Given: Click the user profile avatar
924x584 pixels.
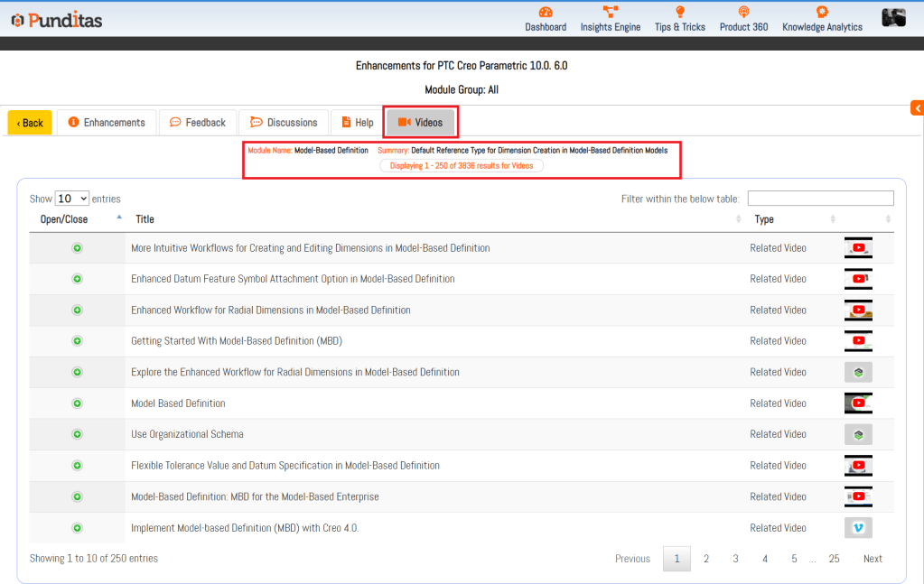Looking at the screenshot, I should 893,17.
